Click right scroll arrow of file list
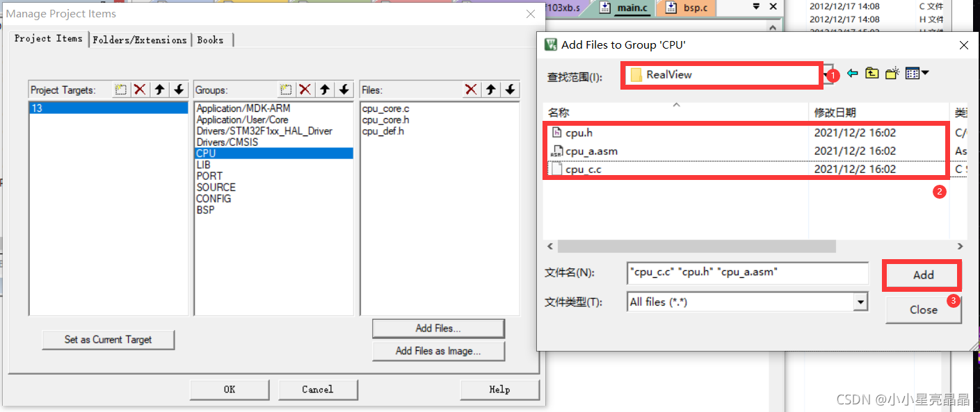The height and width of the screenshot is (412, 980). pos(960,246)
